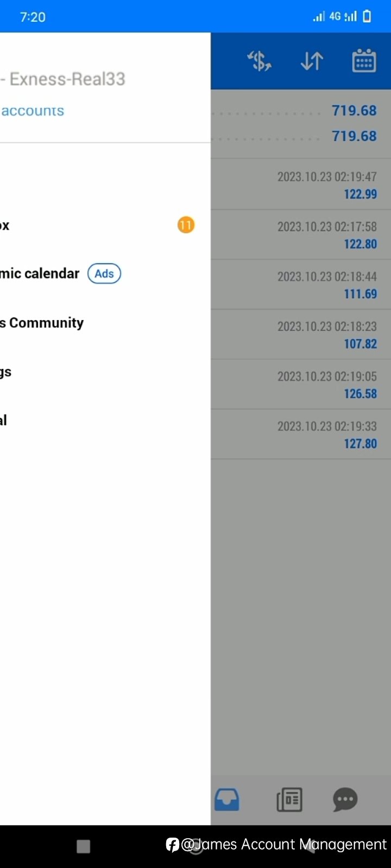Select the history entry priced 111.69
Image resolution: width=391 pixels, height=868 pixels.
click(x=301, y=285)
